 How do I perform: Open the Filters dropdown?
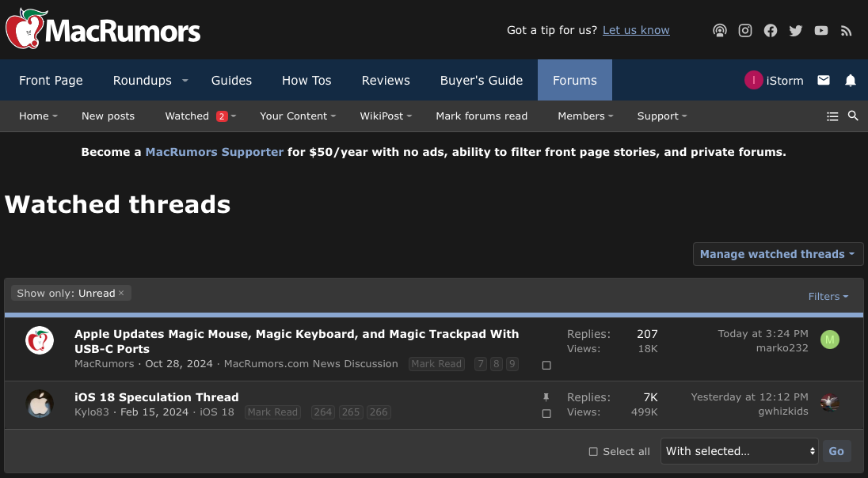(828, 297)
